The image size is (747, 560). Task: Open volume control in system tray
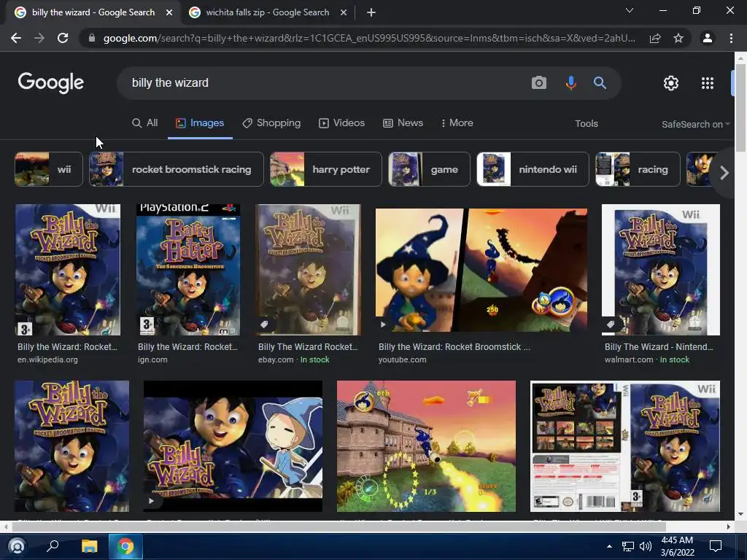(646, 546)
